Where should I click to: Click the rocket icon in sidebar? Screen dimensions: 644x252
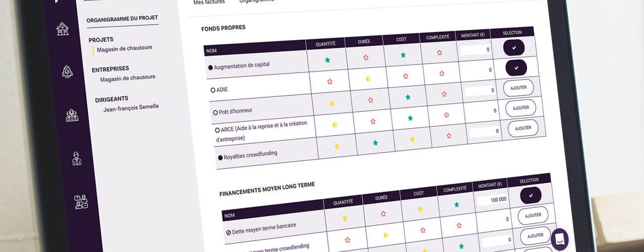tap(67, 72)
